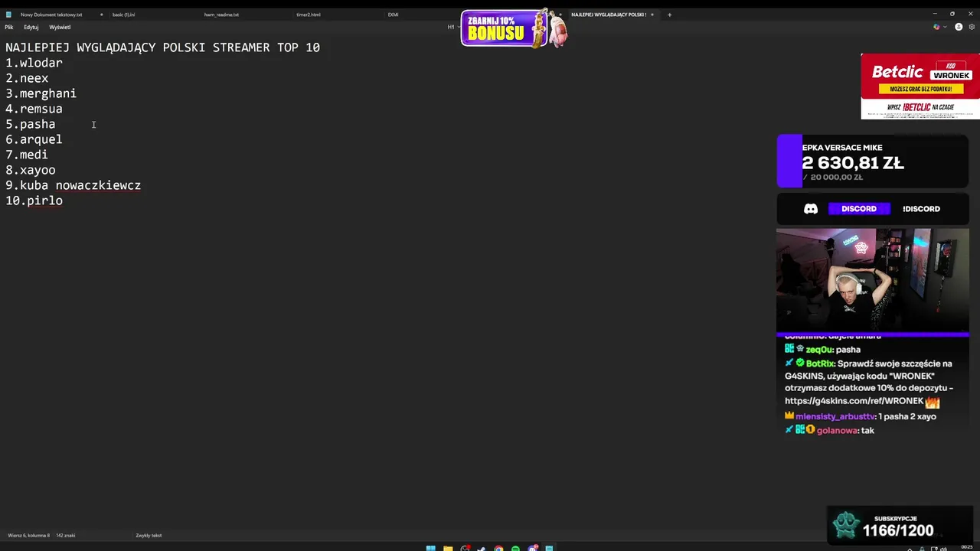Switch to timer2.html tab
This screenshot has height=551, width=980.
(x=309, y=15)
